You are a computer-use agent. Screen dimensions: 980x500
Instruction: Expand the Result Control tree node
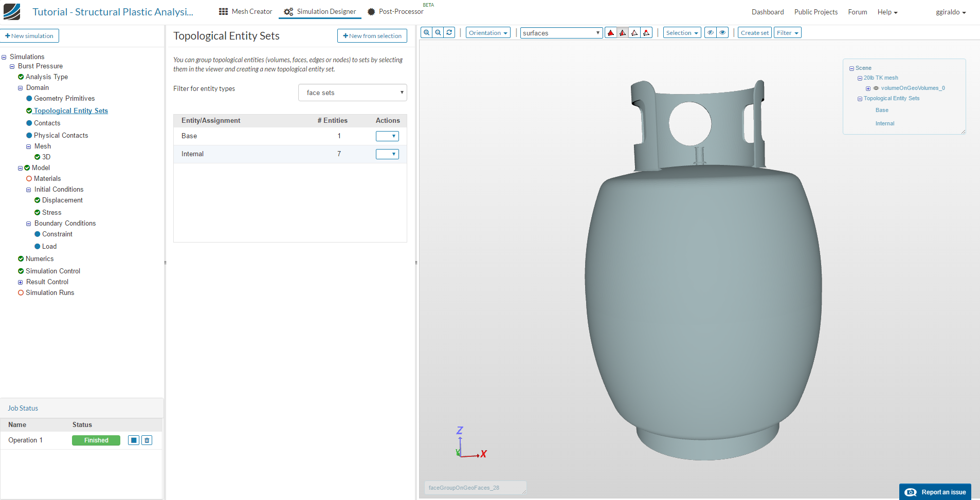[21, 282]
